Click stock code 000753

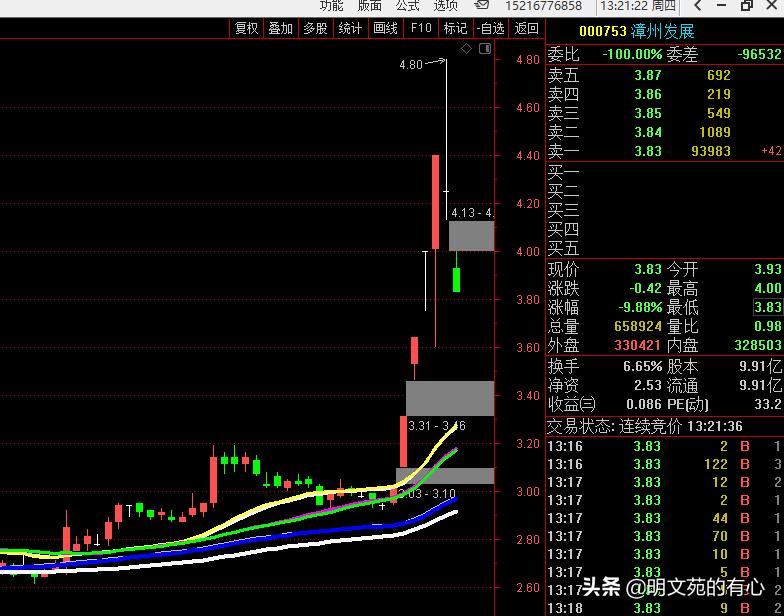tap(602, 32)
